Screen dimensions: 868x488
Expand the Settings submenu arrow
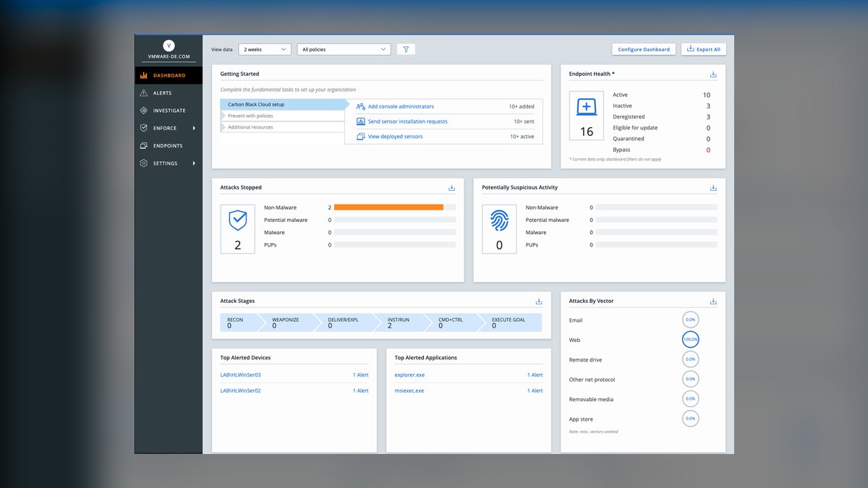coord(194,163)
